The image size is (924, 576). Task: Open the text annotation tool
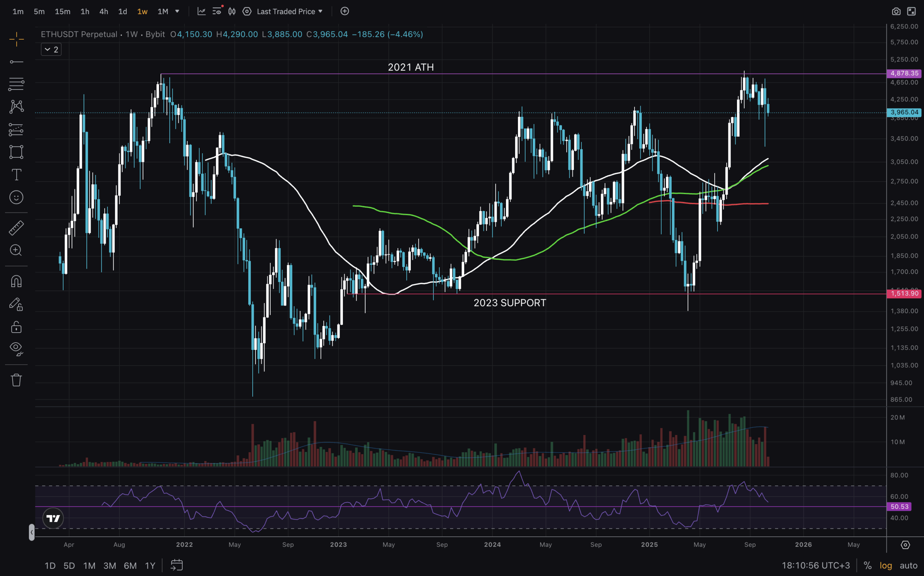pyautogui.click(x=16, y=175)
